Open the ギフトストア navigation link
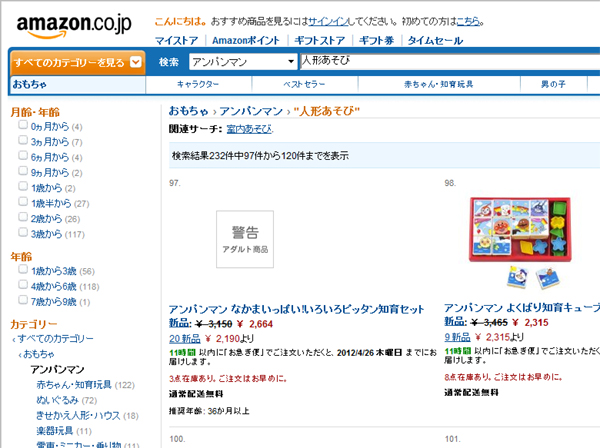 click(x=320, y=41)
